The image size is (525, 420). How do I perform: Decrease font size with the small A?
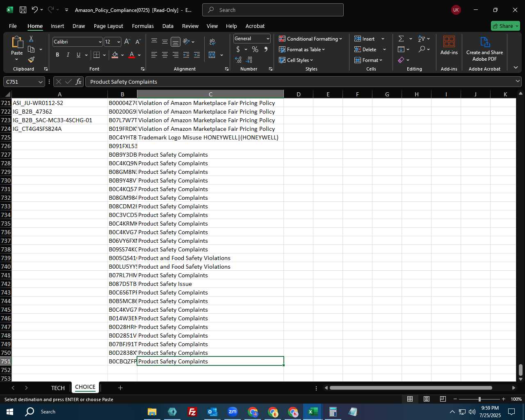(138, 42)
